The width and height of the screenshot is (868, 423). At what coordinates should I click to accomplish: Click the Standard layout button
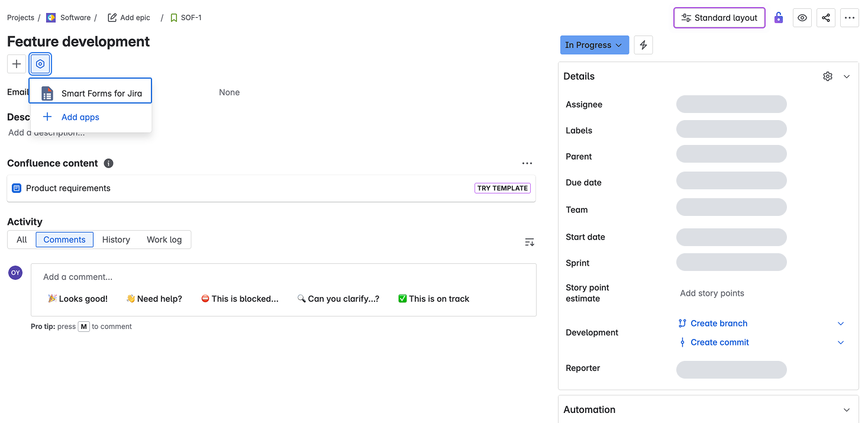719,18
